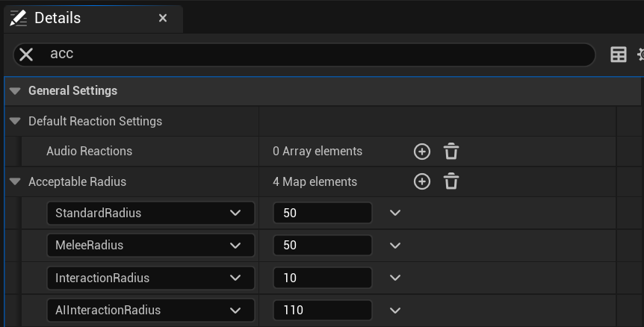Add a new Acceptable Radius map element
Screen dimensions: 644x327
(422, 181)
